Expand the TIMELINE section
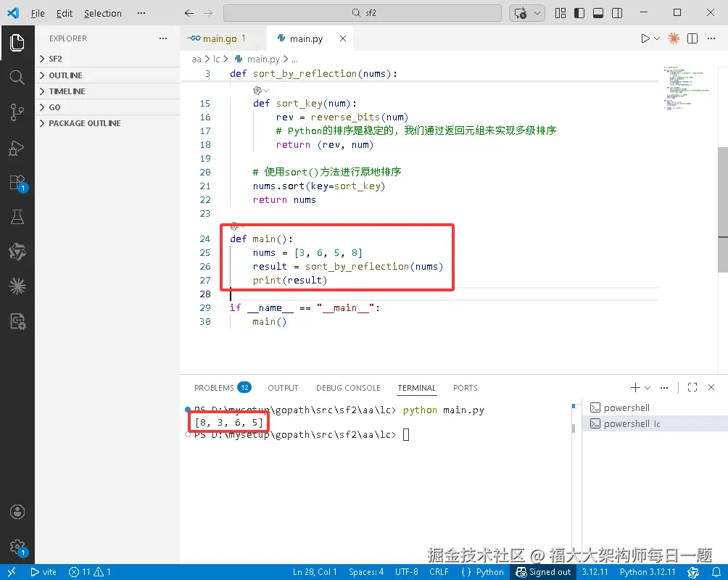The height and width of the screenshot is (580, 728). tap(107, 91)
